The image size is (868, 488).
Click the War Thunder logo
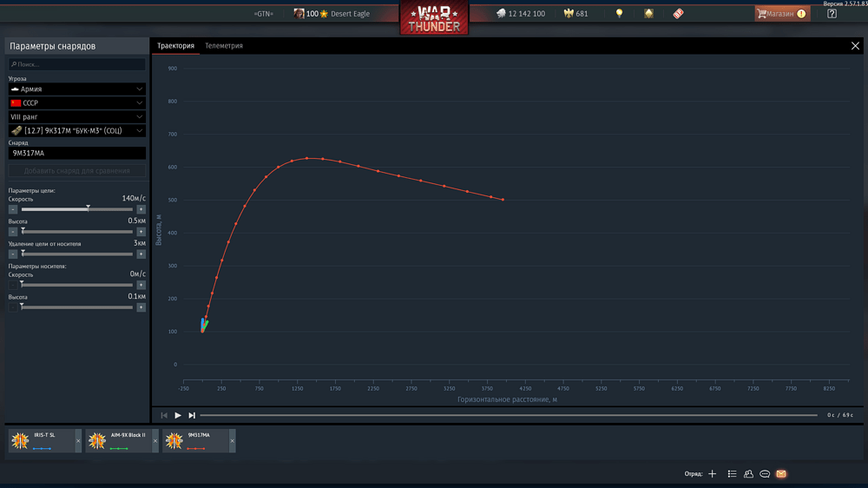[x=434, y=18]
